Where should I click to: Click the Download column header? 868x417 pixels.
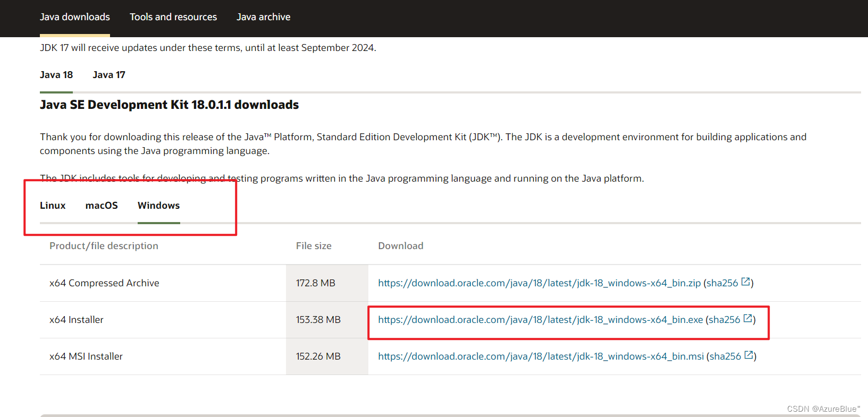401,246
